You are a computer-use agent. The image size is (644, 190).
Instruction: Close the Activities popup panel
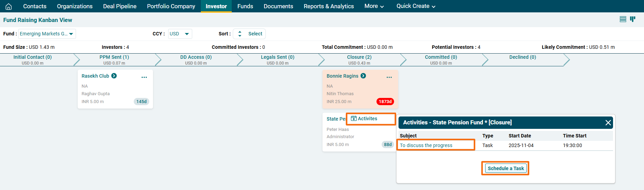608,123
